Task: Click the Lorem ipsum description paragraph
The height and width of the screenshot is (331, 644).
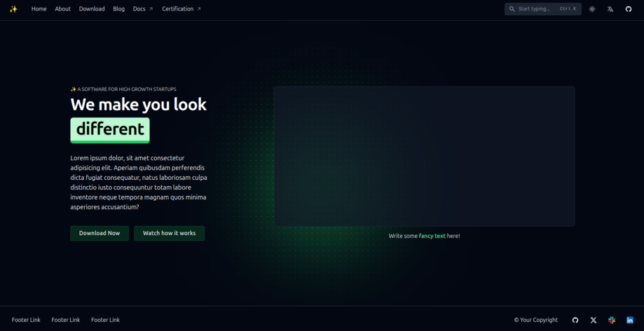Action: [139, 183]
